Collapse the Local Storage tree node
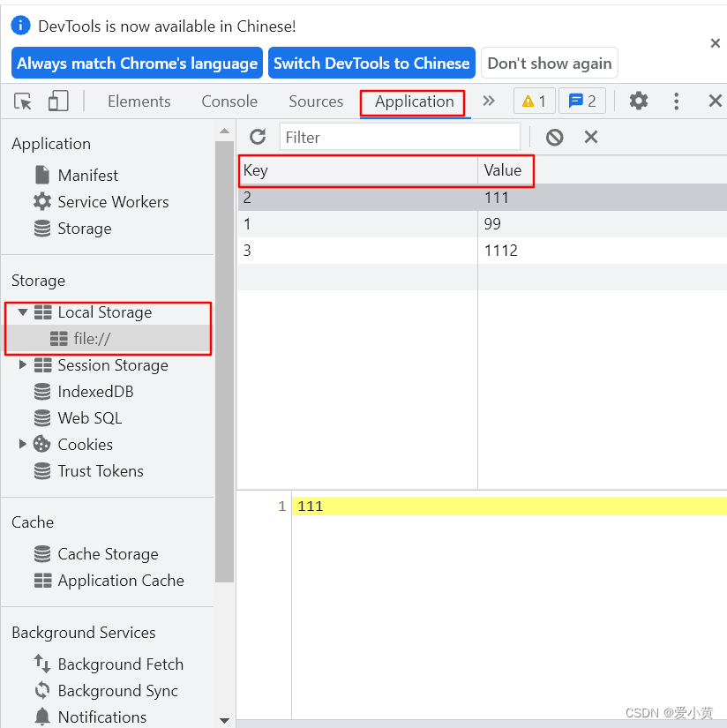 tap(22, 311)
